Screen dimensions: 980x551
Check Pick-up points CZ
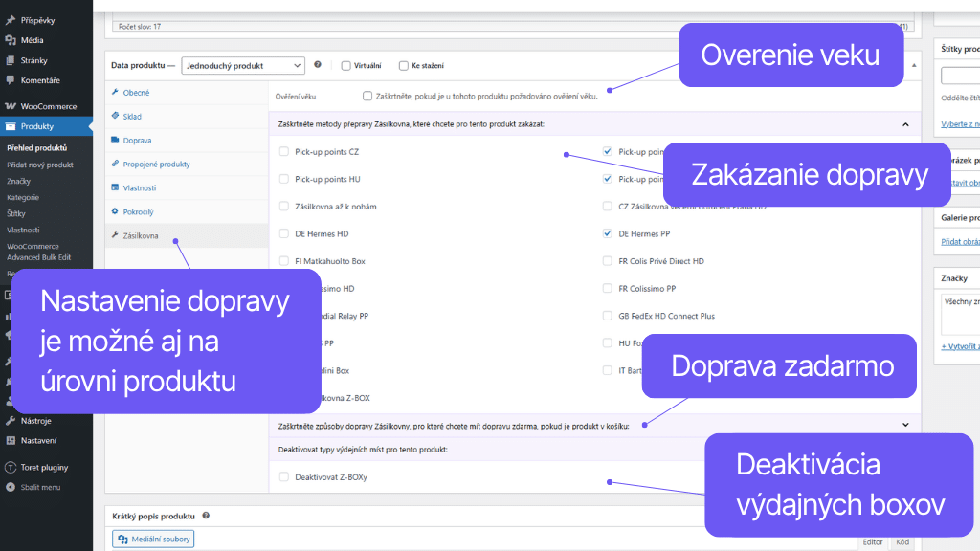point(284,151)
